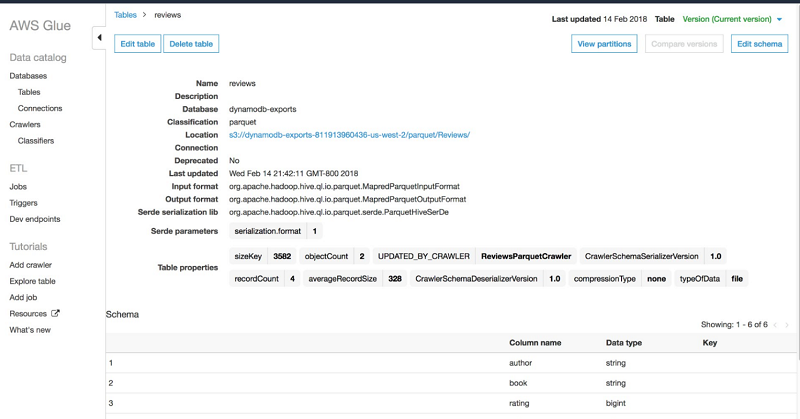Click the Schema section heading
800x419 pixels.
click(x=122, y=314)
